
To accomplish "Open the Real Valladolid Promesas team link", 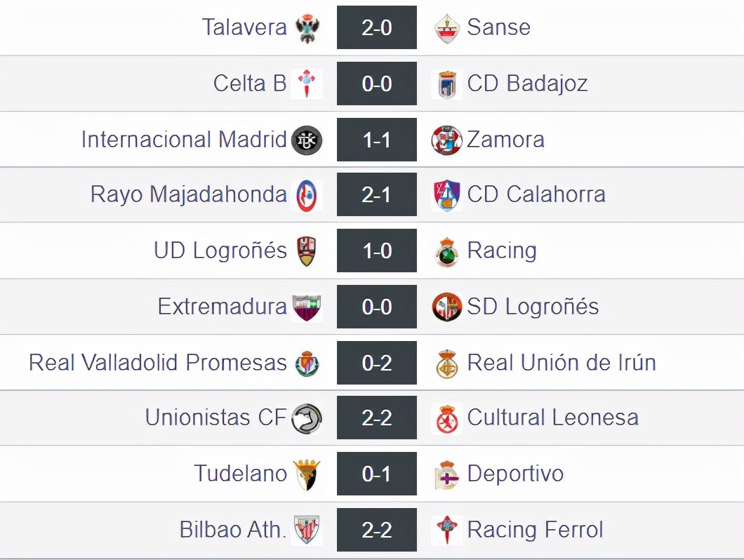I will pos(158,363).
